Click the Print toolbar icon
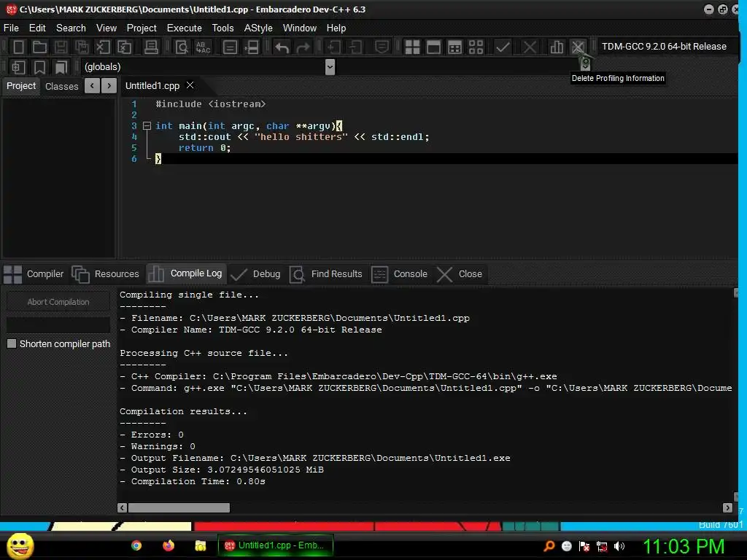This screenshot has height=560, width=747. 151,47
